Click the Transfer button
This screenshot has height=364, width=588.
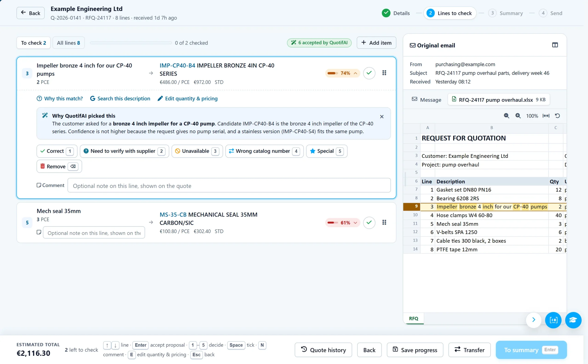coord(469,350)
